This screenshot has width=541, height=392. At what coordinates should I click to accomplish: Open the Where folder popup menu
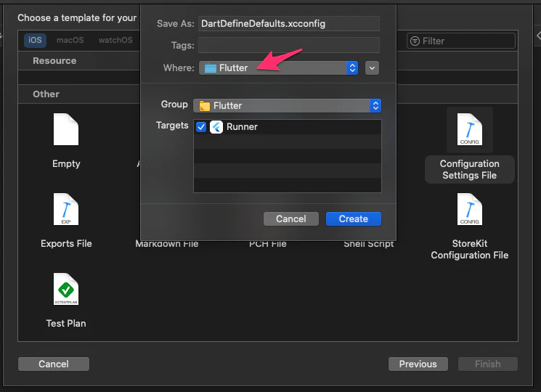click(x=278, y=68)
